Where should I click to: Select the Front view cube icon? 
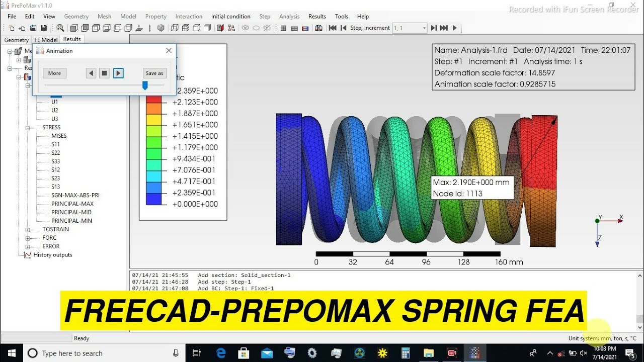click(x=73, y=28)
